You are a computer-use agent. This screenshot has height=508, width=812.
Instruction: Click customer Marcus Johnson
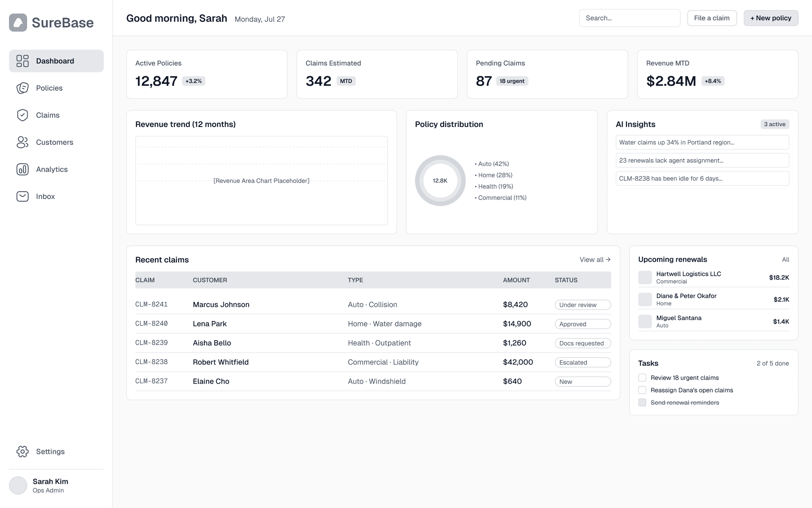click(221, 304)
